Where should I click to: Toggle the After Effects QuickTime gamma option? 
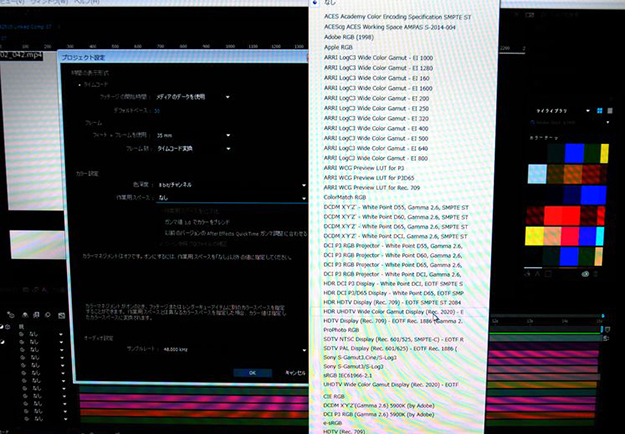(x=235, y=233)
